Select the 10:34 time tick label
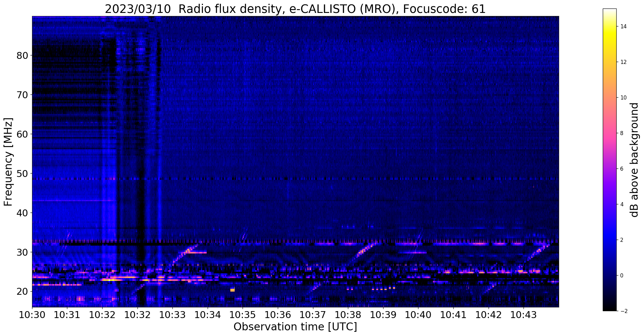This screenshot has height=336, width=644. [x=208, y=315]
